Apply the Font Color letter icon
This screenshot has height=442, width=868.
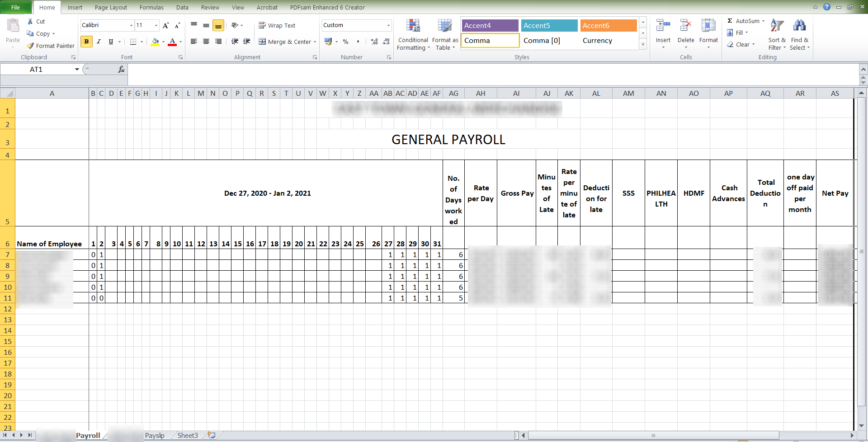point(172,42)
